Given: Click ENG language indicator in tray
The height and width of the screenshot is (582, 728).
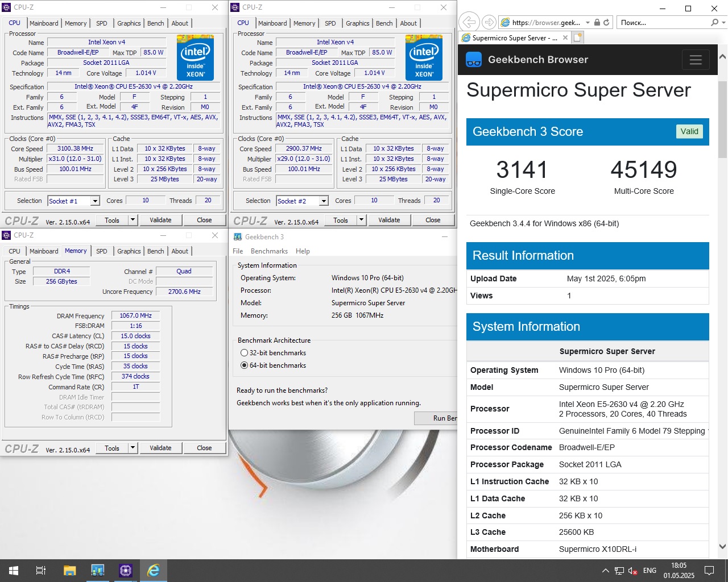Looking at the screenshot, I should coord(650,571).
